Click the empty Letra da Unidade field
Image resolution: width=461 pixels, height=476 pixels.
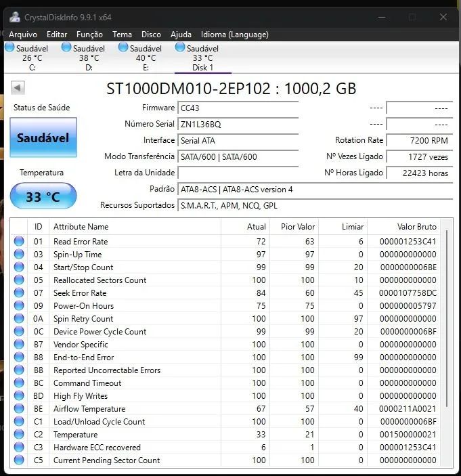click(238, 173)
